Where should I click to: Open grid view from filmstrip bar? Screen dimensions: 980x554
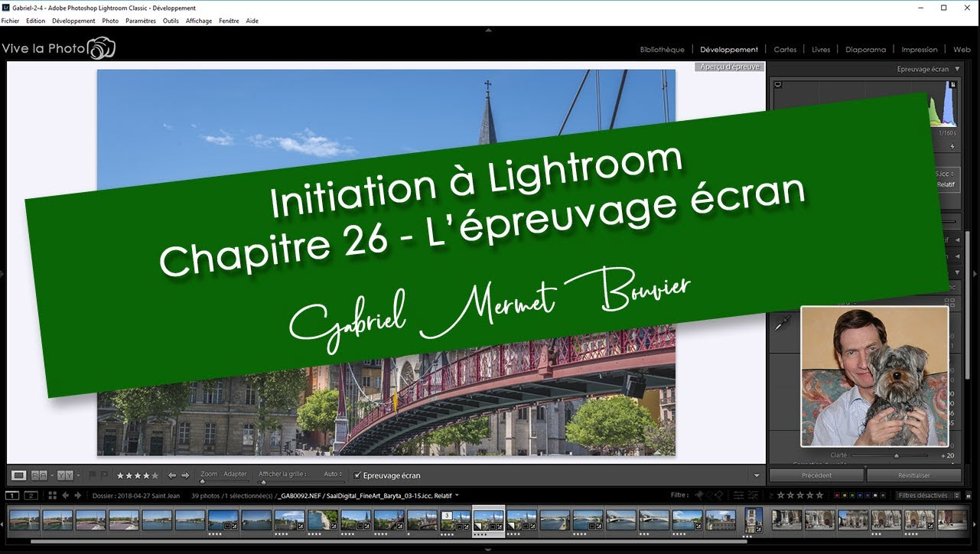coord(52,495)
